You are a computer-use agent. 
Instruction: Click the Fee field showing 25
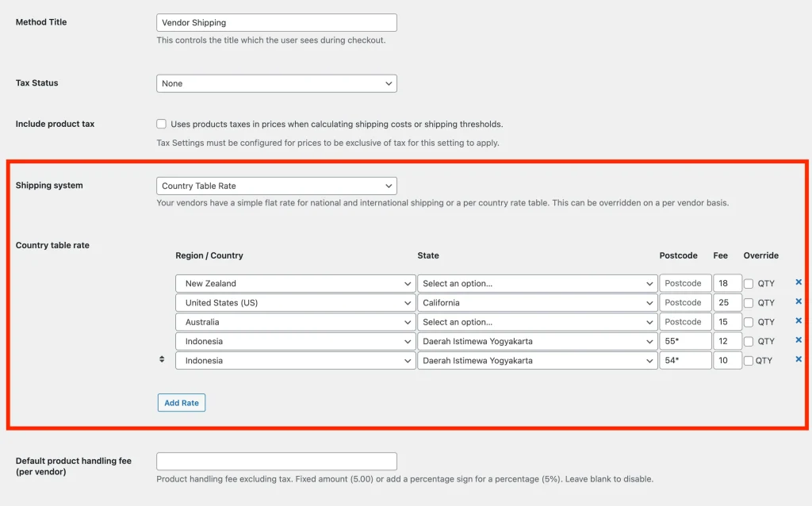726,302
